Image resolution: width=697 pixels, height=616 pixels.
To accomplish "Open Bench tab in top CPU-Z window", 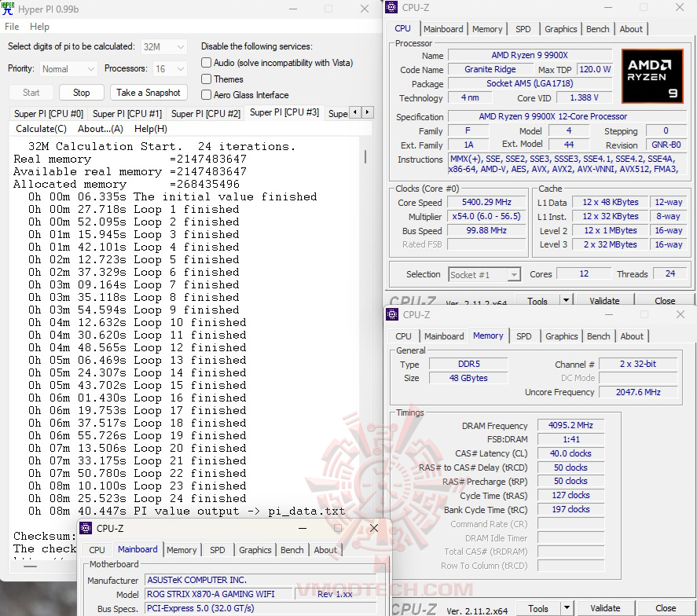I will pyautogui.click(x=597, y=29).
